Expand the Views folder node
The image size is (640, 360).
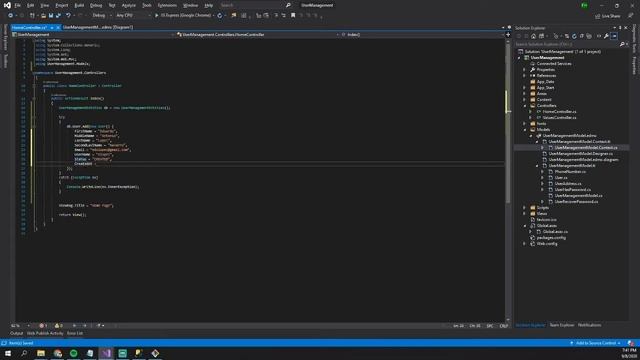pyautogui.click(x=525, y=213)
